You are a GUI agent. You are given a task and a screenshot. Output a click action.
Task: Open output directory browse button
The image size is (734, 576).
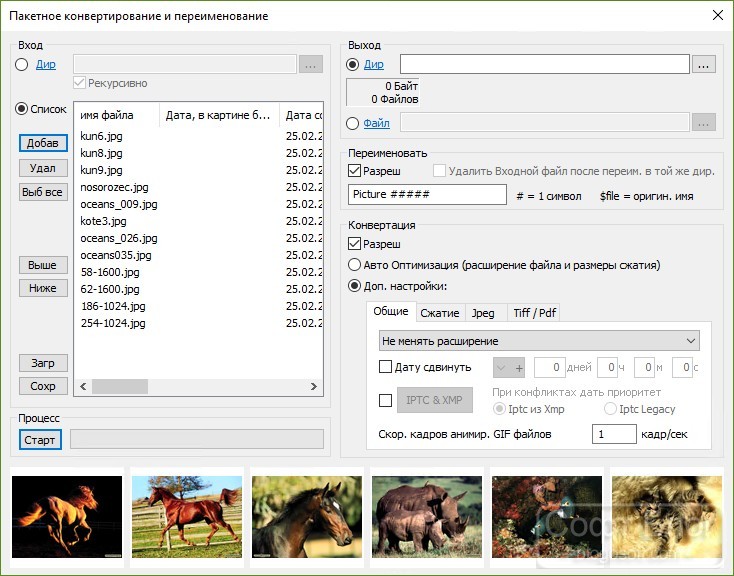click(703, 65)
